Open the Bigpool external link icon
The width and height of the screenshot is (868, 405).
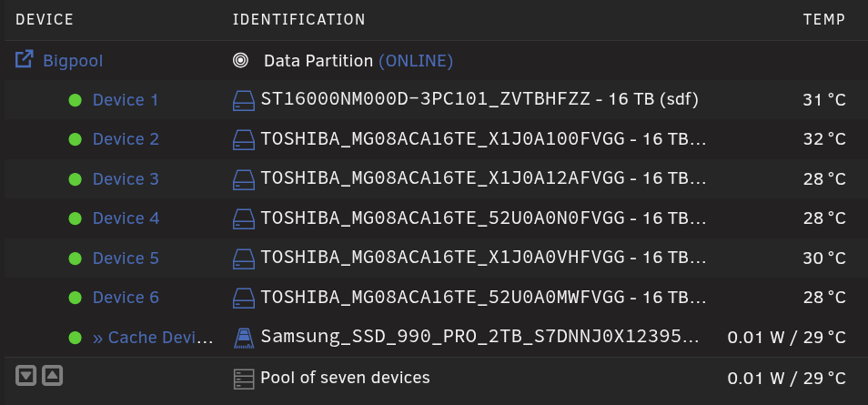(25, 59)
